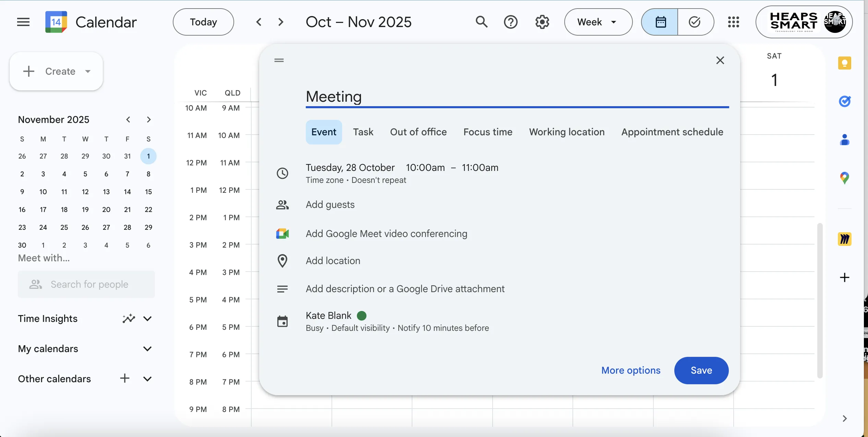The width and height of the screenshot is (868, 437).
Task: Select the Task tab
Action: pyautogui.click(x=363, y=132)
